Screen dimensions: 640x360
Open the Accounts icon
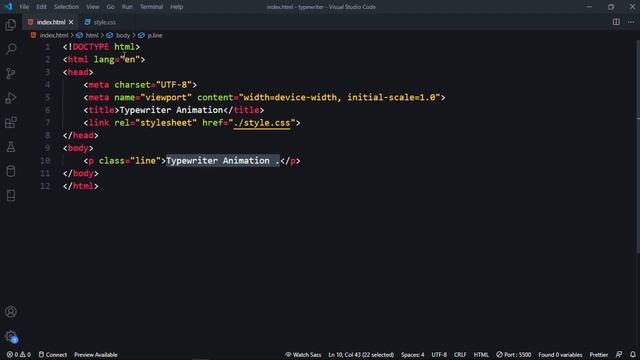(x=11, y=312)
